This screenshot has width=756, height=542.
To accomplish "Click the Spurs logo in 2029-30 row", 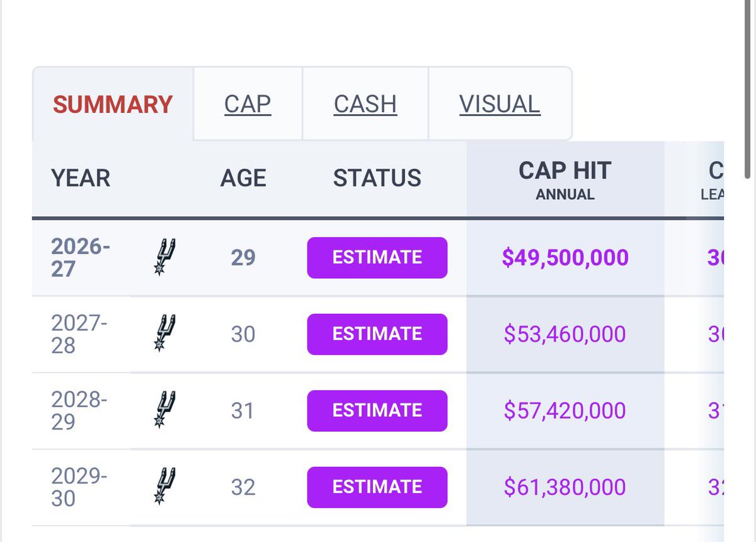I will [164, 487].
